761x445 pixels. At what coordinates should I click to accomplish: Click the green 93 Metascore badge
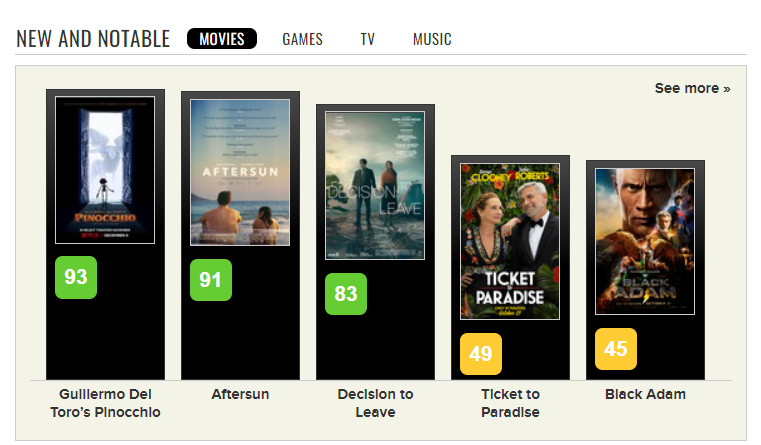pos(76,277)
